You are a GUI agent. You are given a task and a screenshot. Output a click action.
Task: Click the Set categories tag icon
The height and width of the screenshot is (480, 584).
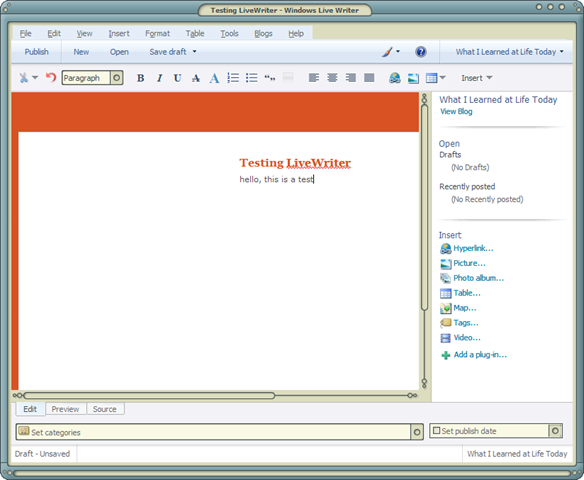[24, 431]
